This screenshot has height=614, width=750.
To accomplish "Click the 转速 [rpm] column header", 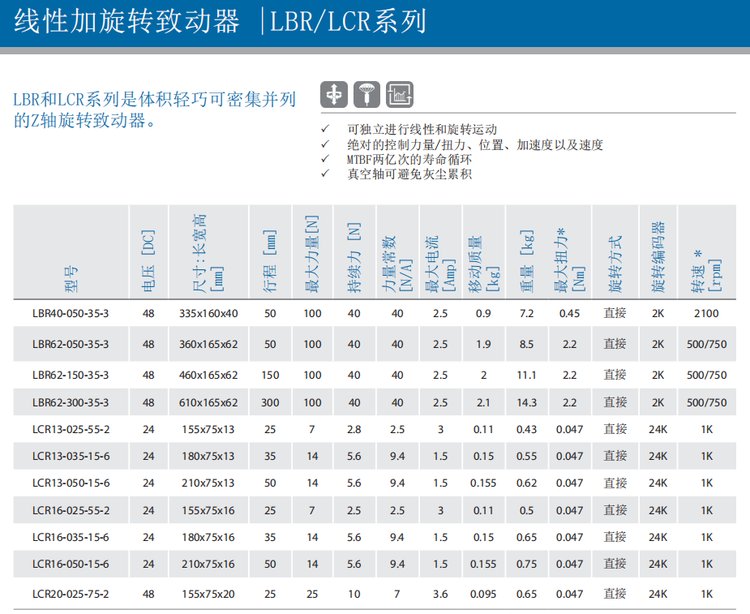I will pos(706,253).
